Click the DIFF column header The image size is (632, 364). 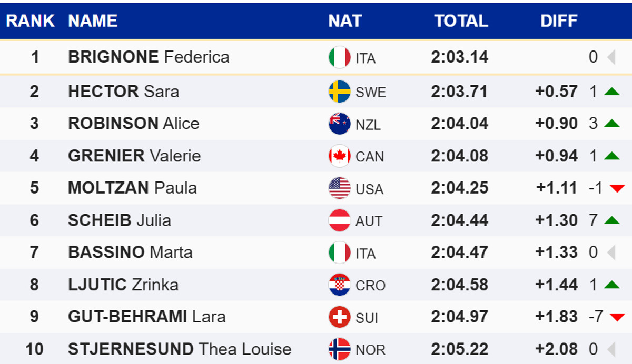click(x=559, y=21)
